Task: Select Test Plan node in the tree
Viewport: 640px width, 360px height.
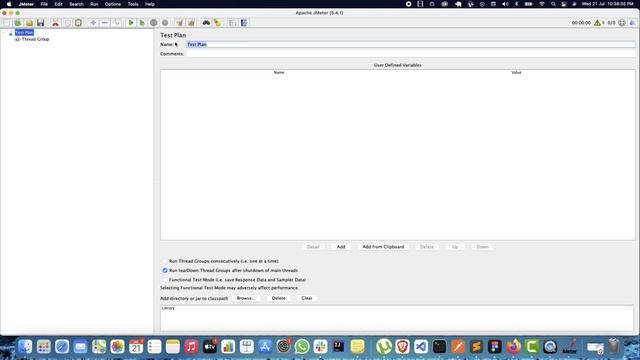Action: click(x=24, y=32)
